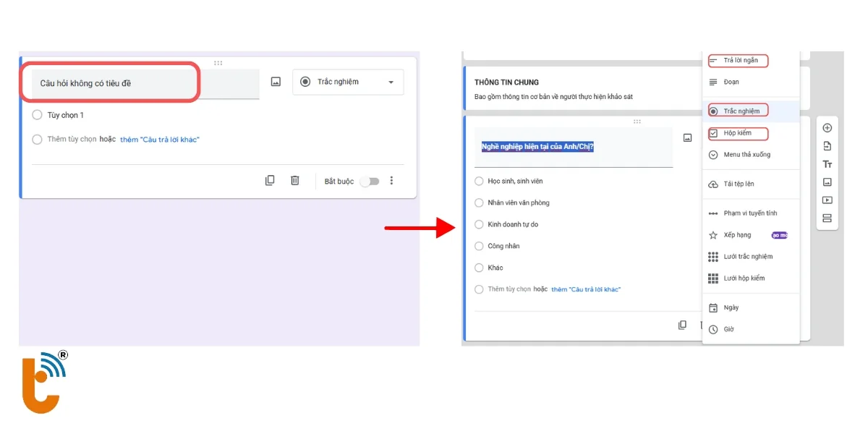Choose 'Menu thả xuống' from type list
The width and height of the screenshot is (868, 434).
click(x=746, y=155)
